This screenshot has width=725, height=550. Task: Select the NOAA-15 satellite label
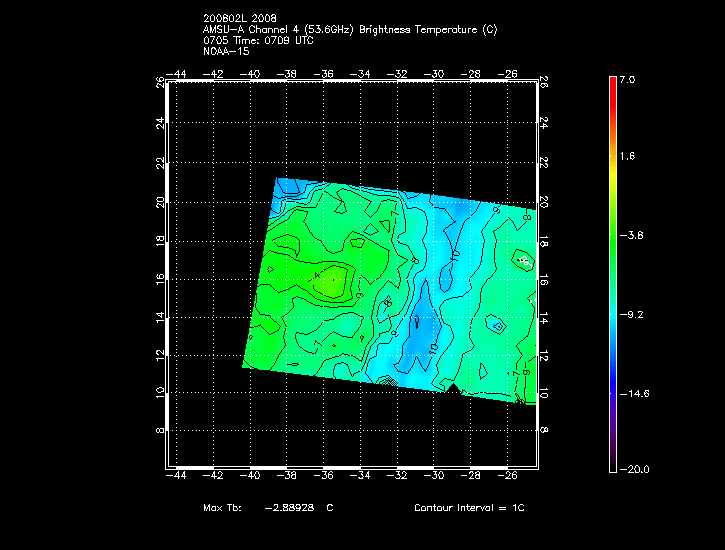pos(226,51)
